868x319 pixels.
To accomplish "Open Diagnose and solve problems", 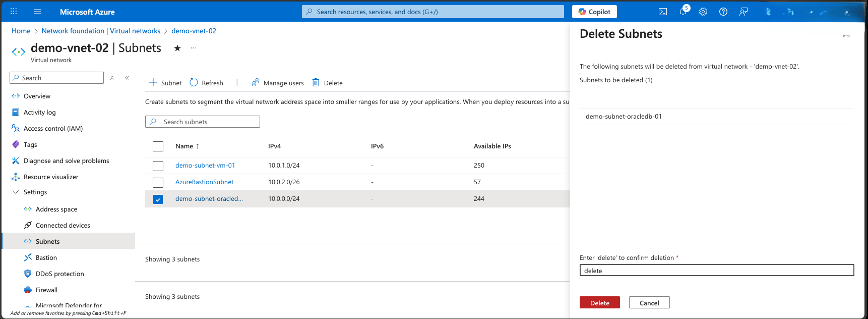I will (x=66, y=161).
